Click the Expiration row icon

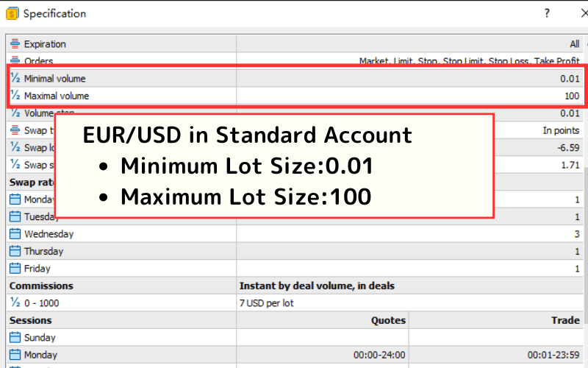[15, 44]
